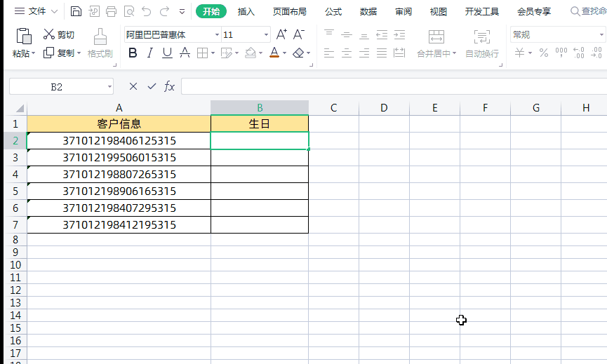Align text right
This screenshot has width=607, height=364.
click(x=364, y=53)
